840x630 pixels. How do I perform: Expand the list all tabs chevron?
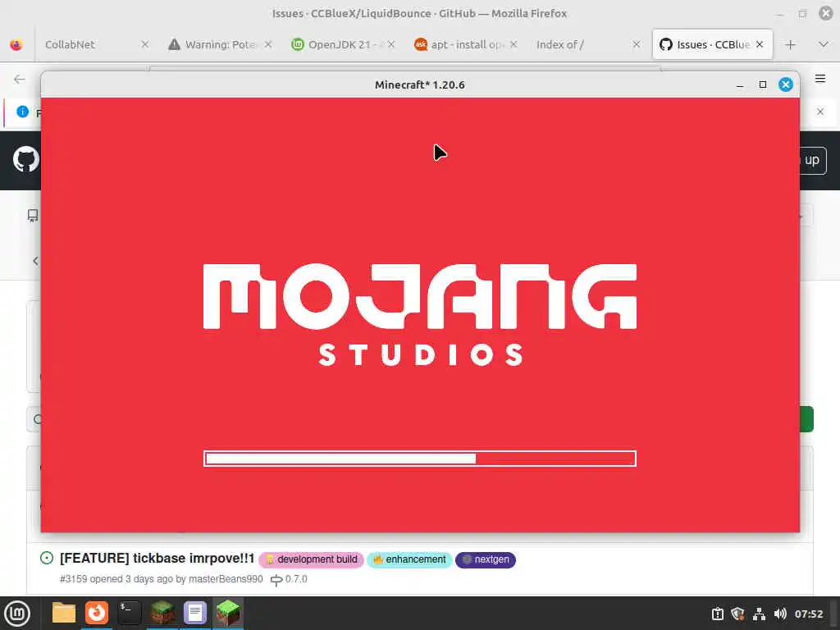(824, 44)
